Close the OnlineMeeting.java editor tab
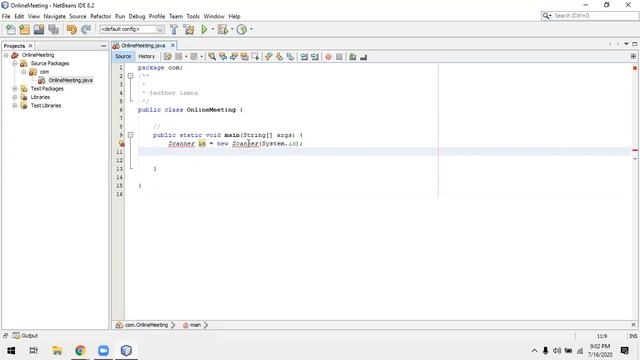Image resolution: width=640 pixels, height=360 pixels. point(173,45)
